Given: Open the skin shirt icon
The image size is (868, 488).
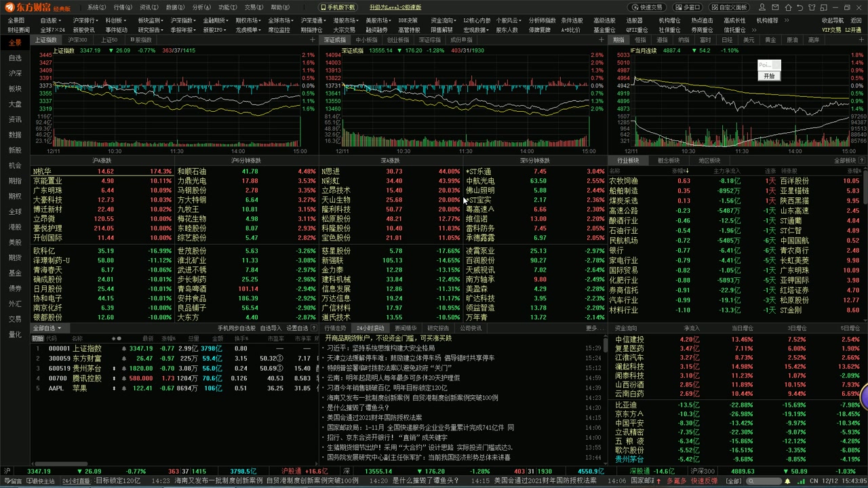Looking at the screenshot, I should click(x=812, y=7).
